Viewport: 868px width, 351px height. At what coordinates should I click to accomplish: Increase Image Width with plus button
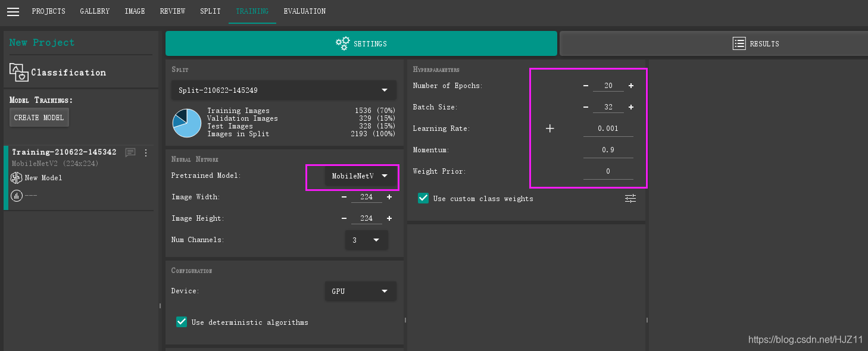(389, 197)
